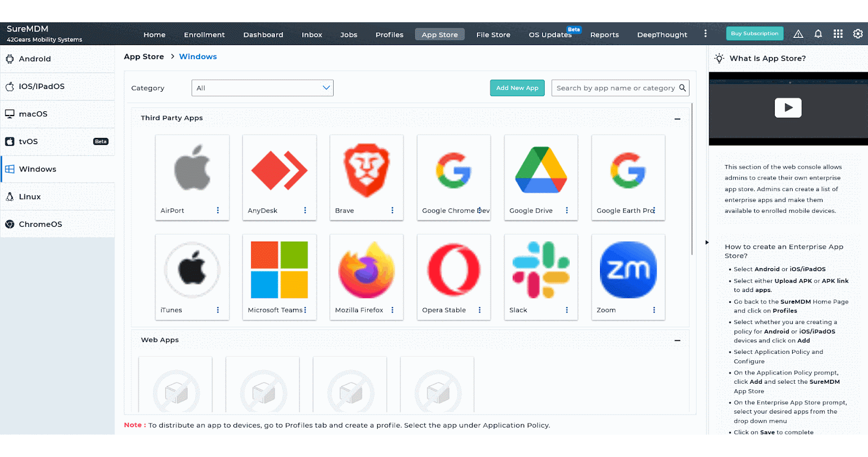Viewport: 868px width, 457px height.
Task: Open the first Web Apps placeholder tile
Action: [175, 384]
